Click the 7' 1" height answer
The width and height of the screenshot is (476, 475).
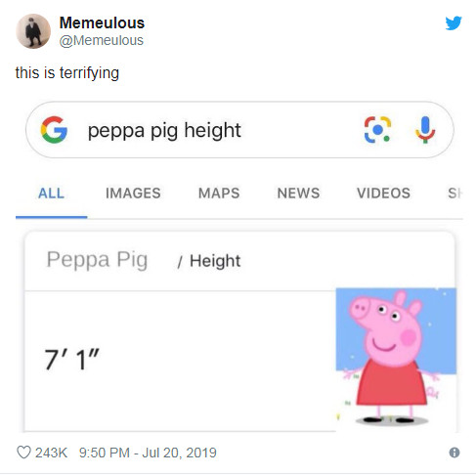pyautogui.click(x=71, y=360)
